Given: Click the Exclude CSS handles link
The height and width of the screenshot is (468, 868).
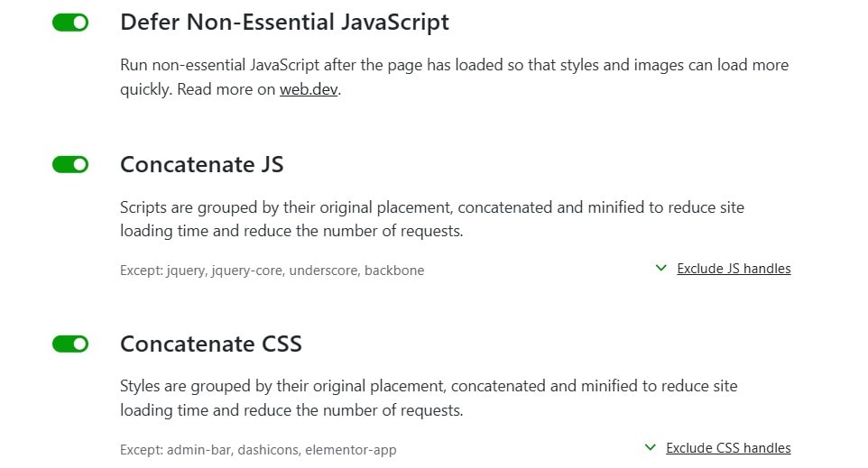Looking at the screenshot, I should [728, 447].
